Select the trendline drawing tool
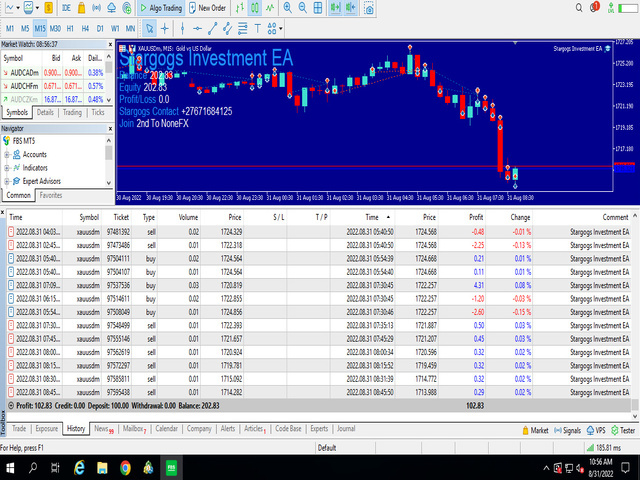 212,28
